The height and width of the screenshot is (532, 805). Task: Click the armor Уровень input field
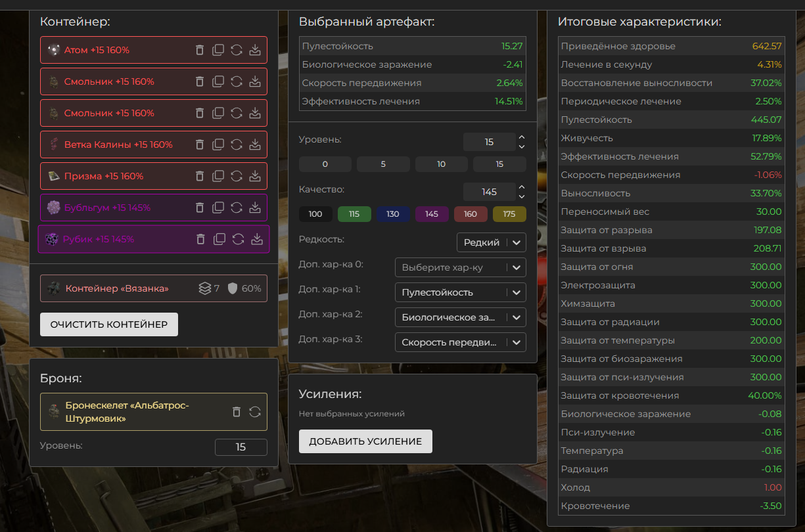[241, 447]
